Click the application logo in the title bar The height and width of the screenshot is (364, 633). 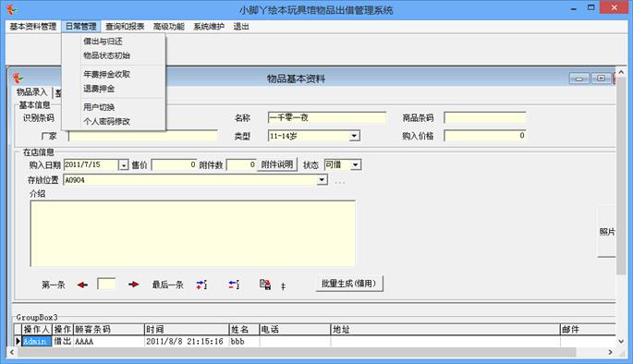tap(12, 9)
